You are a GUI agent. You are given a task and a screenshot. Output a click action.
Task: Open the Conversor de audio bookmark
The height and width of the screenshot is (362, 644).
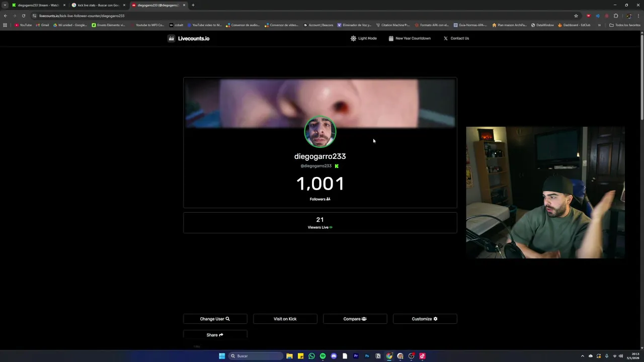(243, 25)
